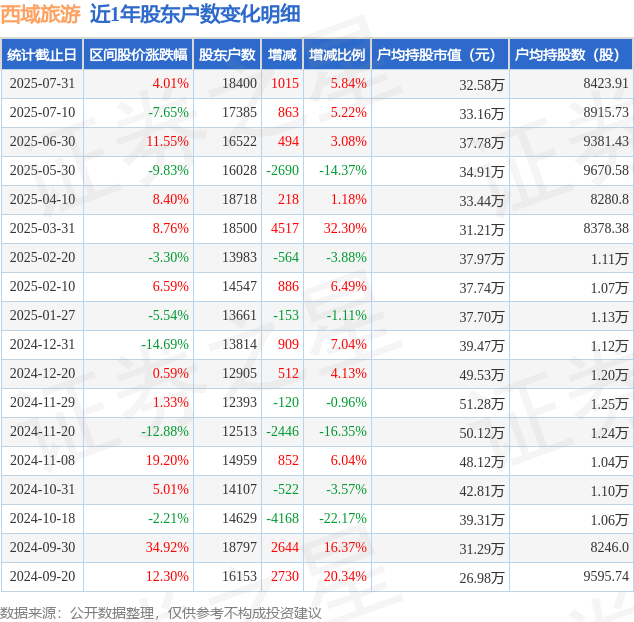Click the date cell 2024-11-08
Image resolution: width=634 pixels, height=622 pixels.
tap(42, 460)
